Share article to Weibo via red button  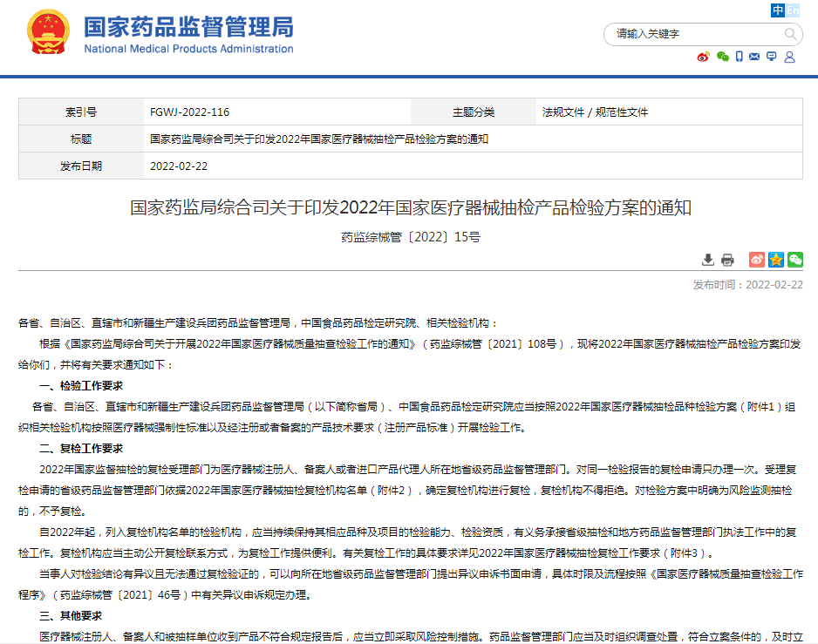(x=757, y=260)
